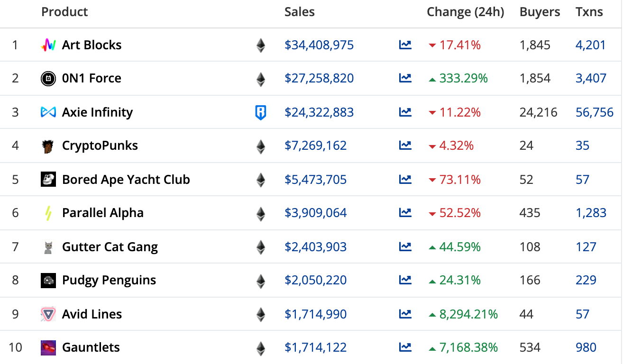The width and height of the screenshot is (623, 364).
Task: Open the sales chart icon for Gauntlets
Action: [x=405, y=347]
